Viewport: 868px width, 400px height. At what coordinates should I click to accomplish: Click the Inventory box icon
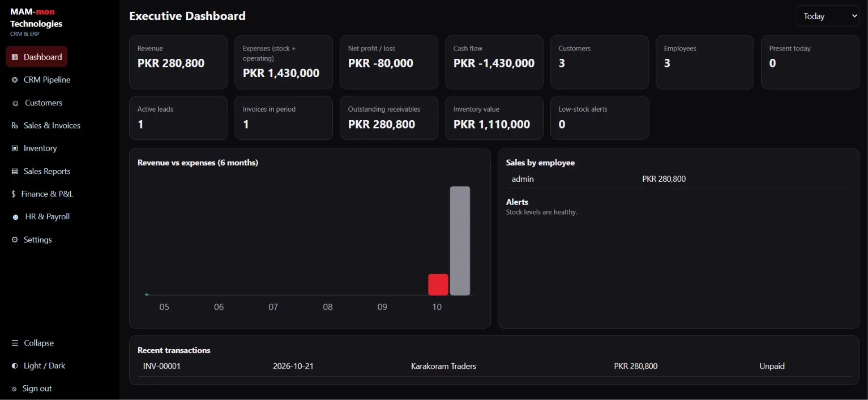(x=15, y=148)
